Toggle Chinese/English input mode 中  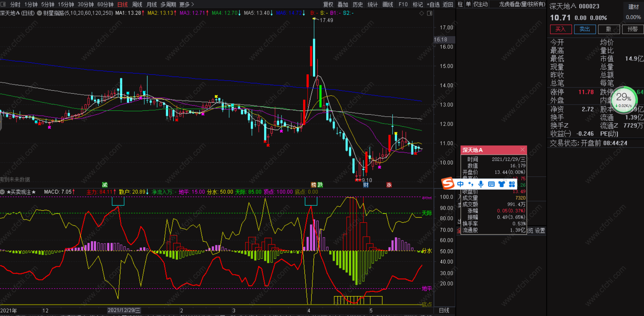coord(460,184)
